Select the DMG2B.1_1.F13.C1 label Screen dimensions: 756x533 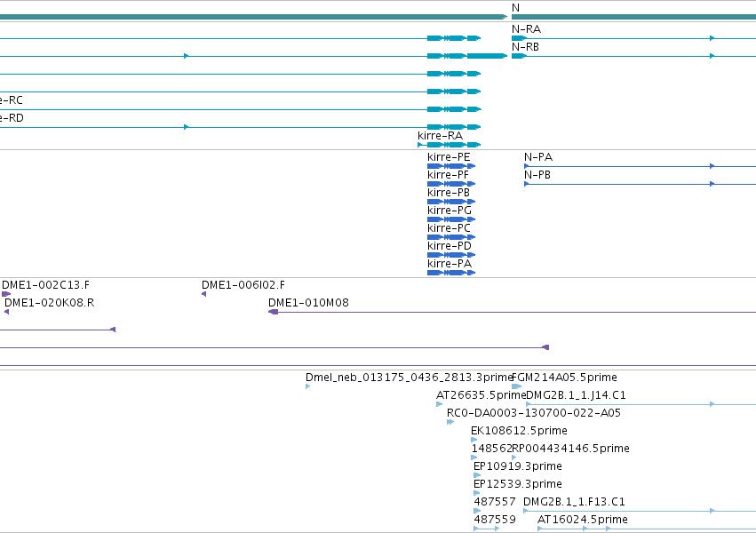pyautogui.click(x=574, y=502)
